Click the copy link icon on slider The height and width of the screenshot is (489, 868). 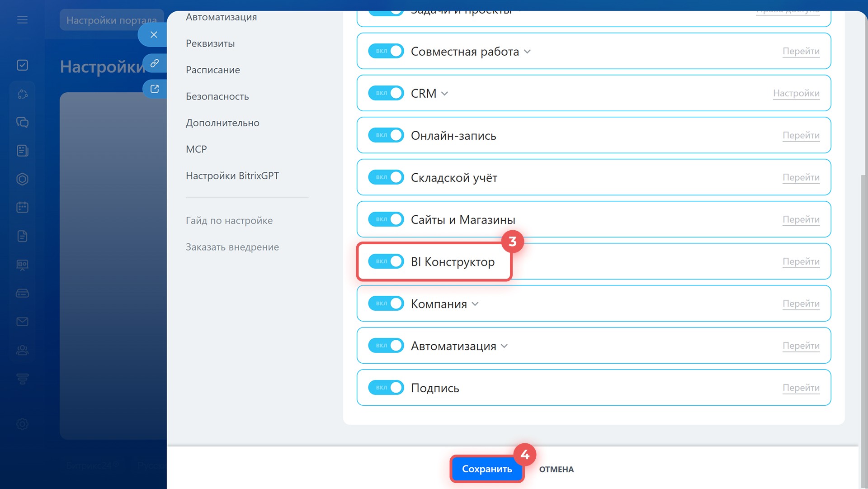(x=155, y=63)
